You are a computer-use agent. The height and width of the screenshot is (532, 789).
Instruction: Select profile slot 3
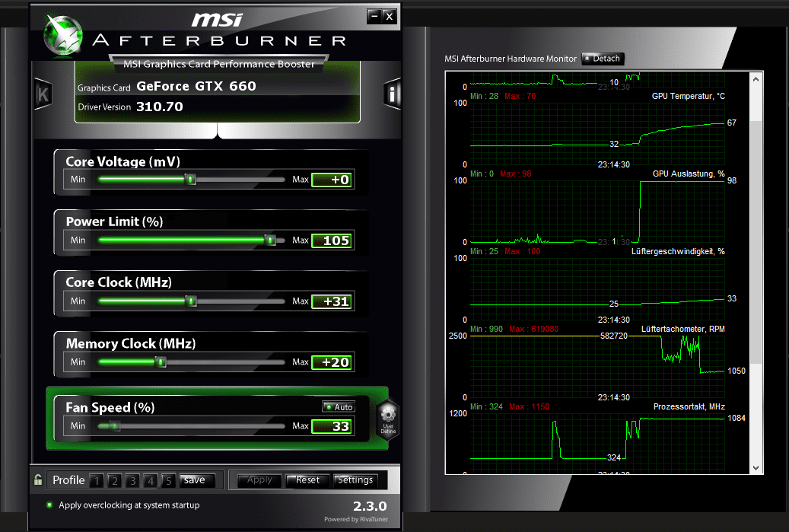coord(133,481)
